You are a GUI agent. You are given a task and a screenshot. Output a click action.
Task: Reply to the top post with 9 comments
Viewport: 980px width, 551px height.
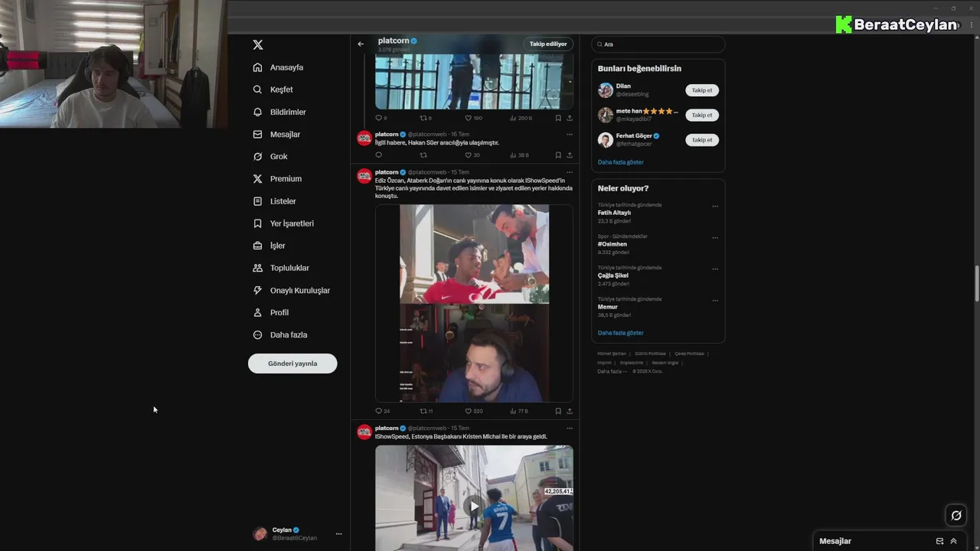[381, 118]
